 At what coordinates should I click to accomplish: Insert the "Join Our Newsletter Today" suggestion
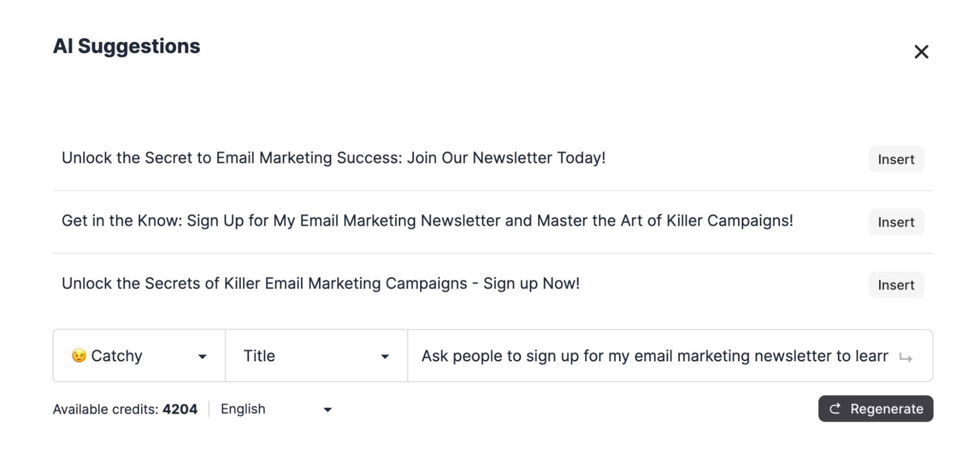coord(896,159)
